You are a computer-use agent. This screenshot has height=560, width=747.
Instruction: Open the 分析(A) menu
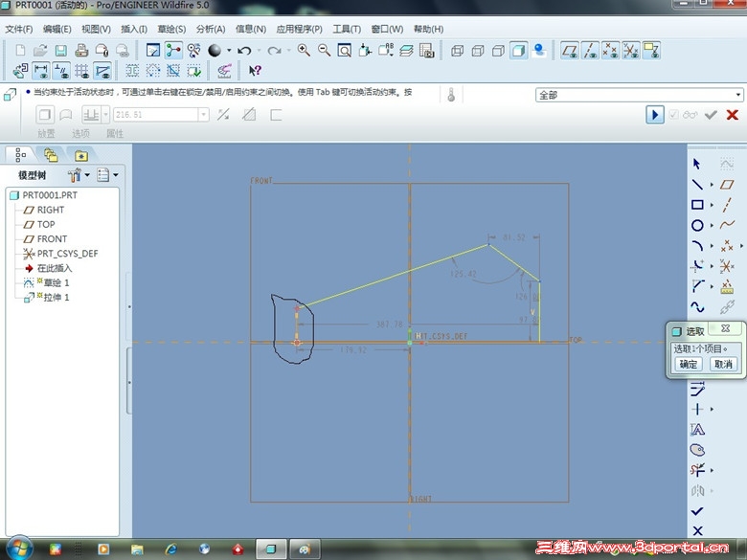pos(211,29)
